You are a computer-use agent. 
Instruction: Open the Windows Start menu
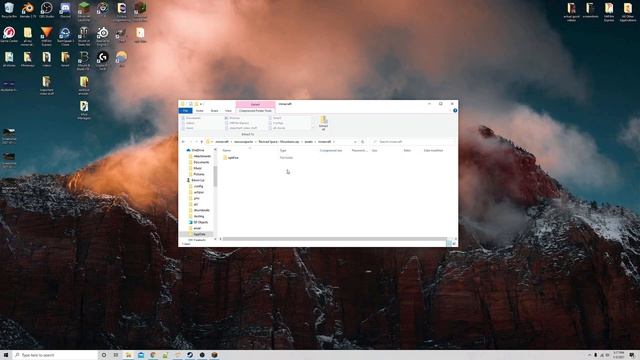[6, 355]
